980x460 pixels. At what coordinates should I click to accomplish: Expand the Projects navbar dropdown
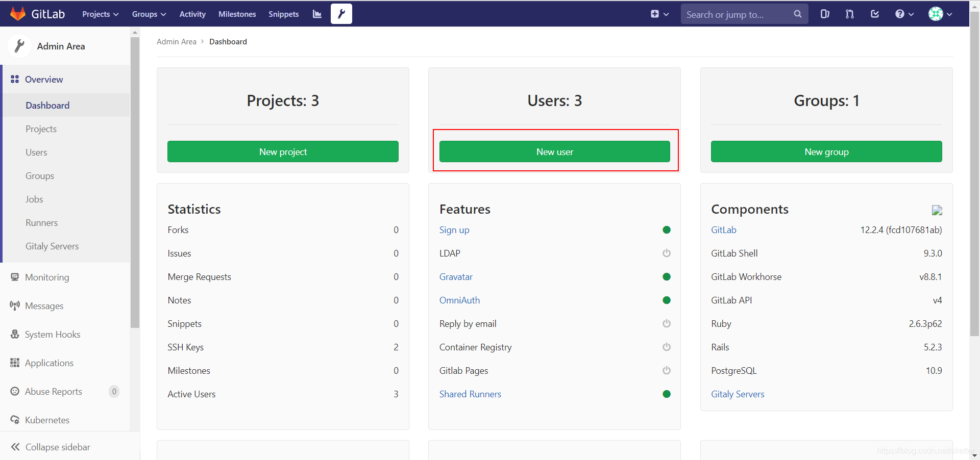[101, 14]
